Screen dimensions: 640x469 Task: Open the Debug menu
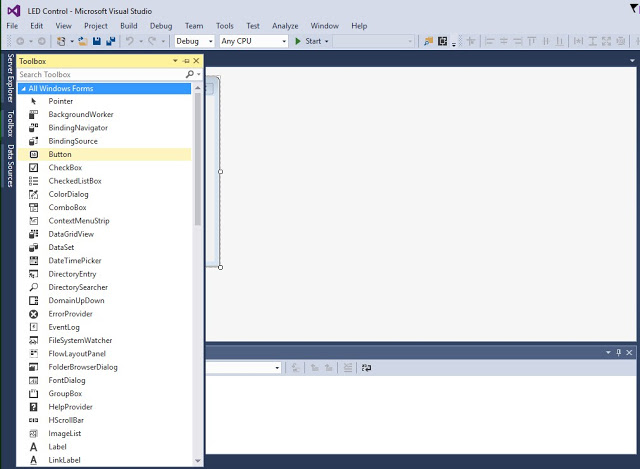161,26
